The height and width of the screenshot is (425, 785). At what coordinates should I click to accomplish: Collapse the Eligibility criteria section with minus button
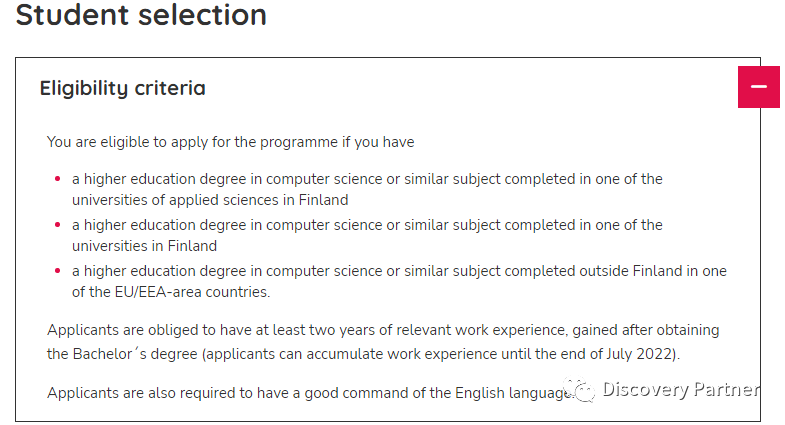click(x=758, y=87)
